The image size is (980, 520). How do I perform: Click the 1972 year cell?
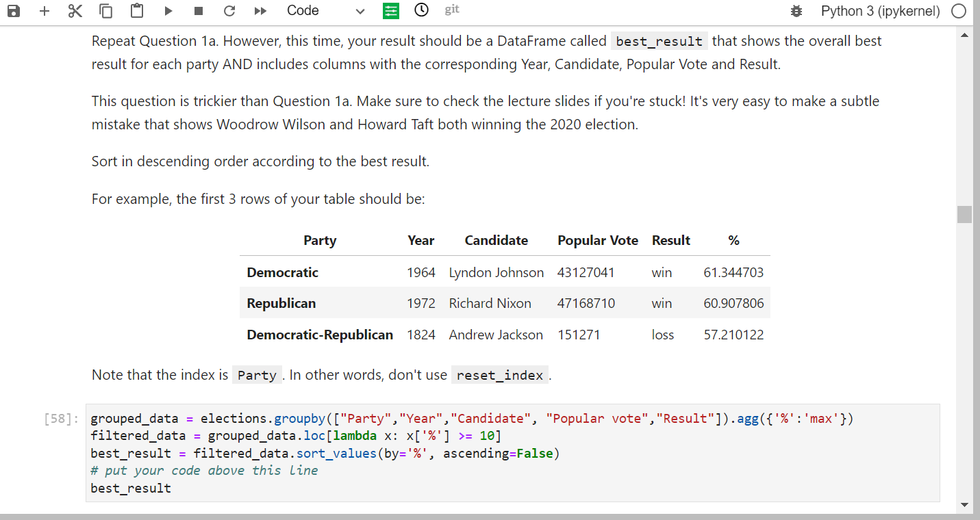tap(421, 303)
